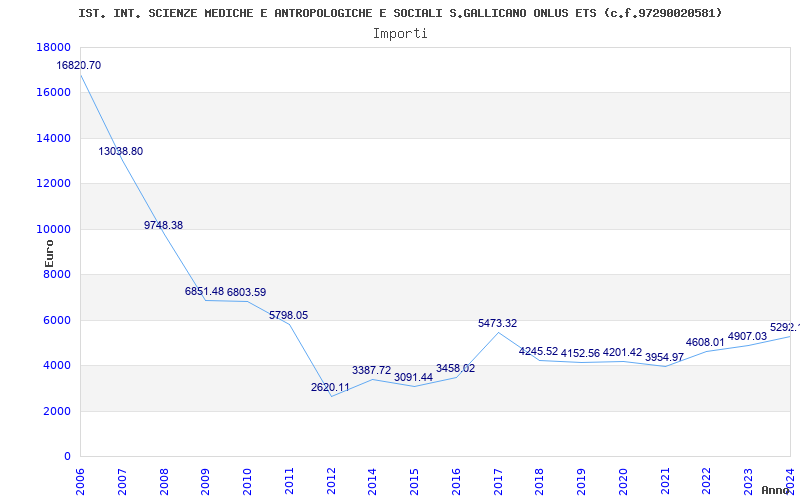Click the data label 9748.38

163,225
